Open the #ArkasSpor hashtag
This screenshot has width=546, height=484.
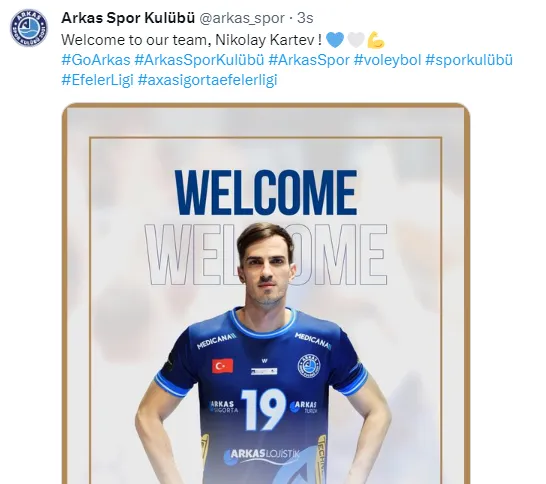tap(309, 60)
